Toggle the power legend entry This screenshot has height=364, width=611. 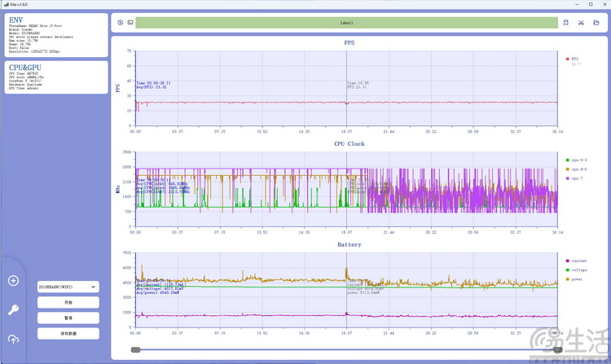pos(574,279)
